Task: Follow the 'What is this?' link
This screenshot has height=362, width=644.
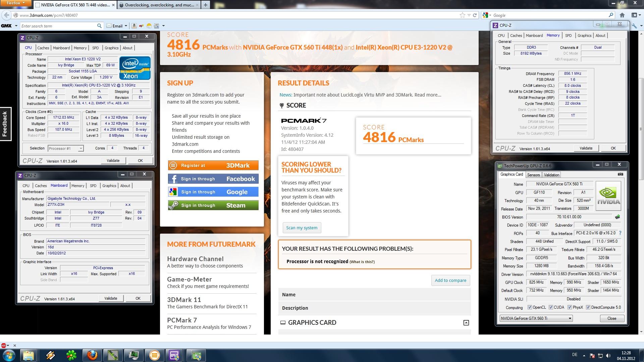Action: (x=362, y=262)
